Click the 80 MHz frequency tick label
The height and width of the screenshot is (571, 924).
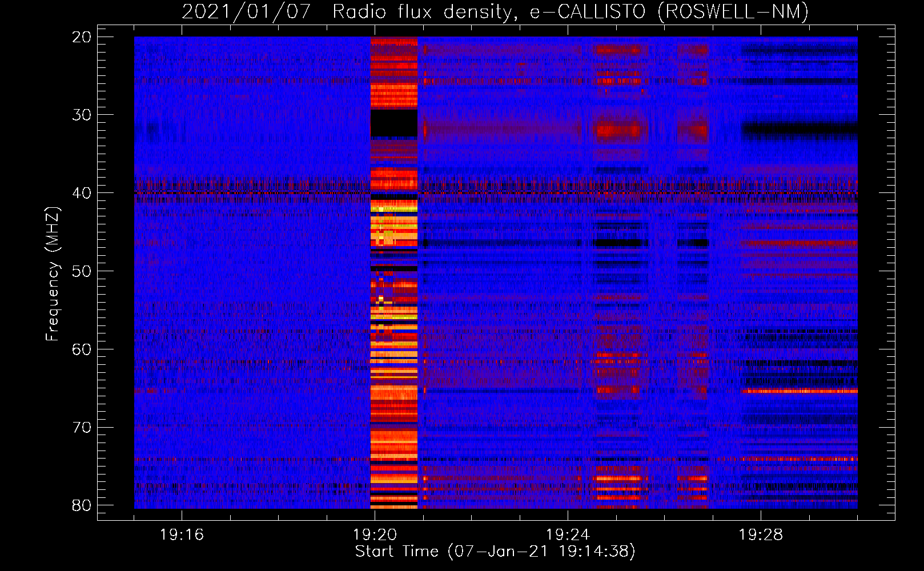click(82, 505)
